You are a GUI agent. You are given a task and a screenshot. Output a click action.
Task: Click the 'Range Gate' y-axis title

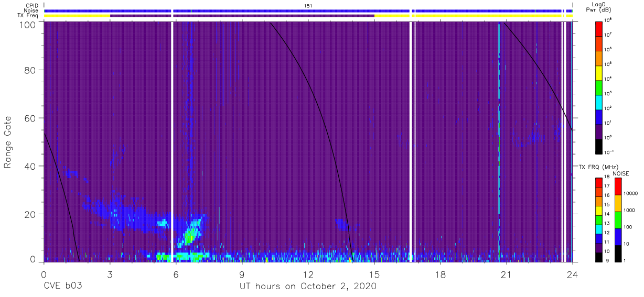click(8, 142)
